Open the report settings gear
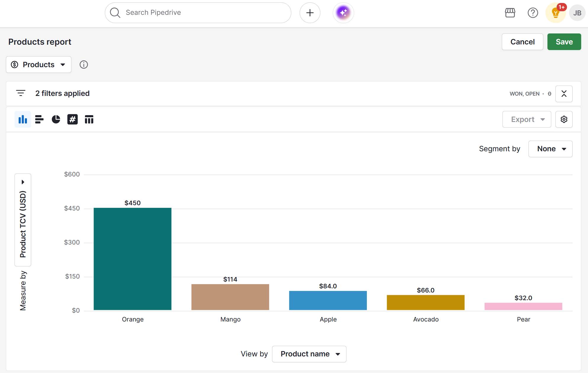Viewport: 588px width, 373px height. pyautogui.click(x=564, y=119)
